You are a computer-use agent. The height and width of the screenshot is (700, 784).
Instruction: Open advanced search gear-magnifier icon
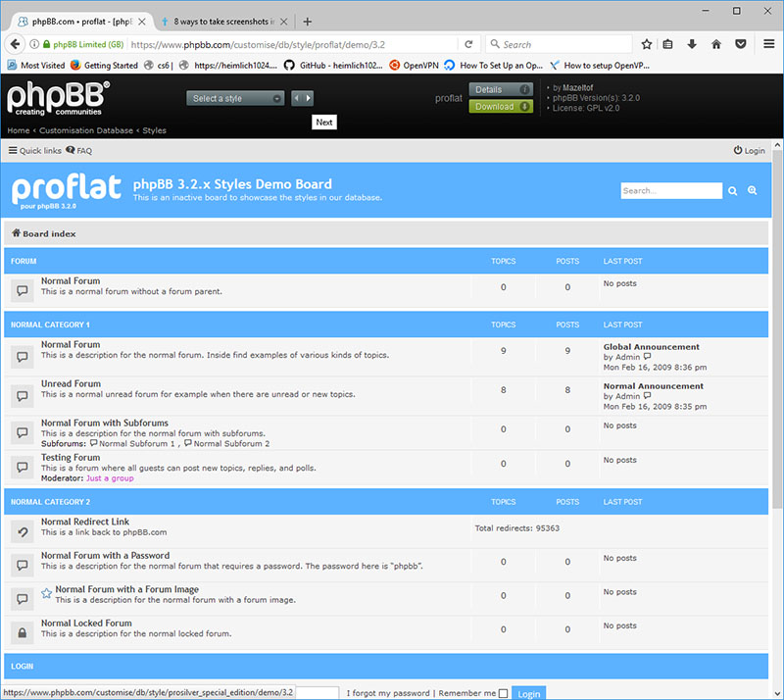click(752, 190)
